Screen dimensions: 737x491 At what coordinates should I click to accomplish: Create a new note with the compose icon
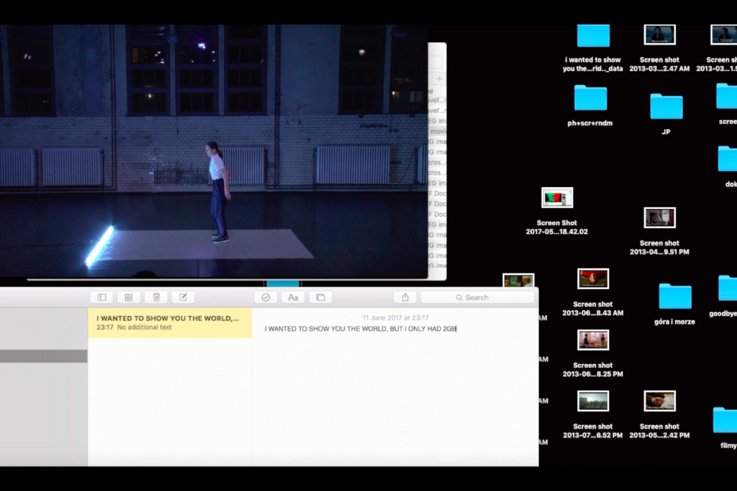[x=183, y=297]
